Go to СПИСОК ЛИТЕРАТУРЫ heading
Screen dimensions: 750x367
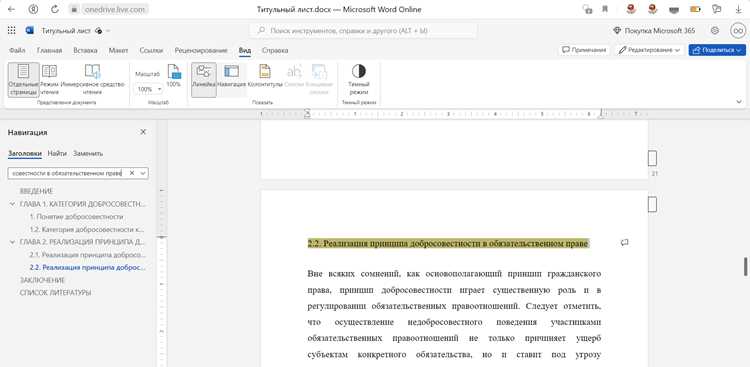55,293
